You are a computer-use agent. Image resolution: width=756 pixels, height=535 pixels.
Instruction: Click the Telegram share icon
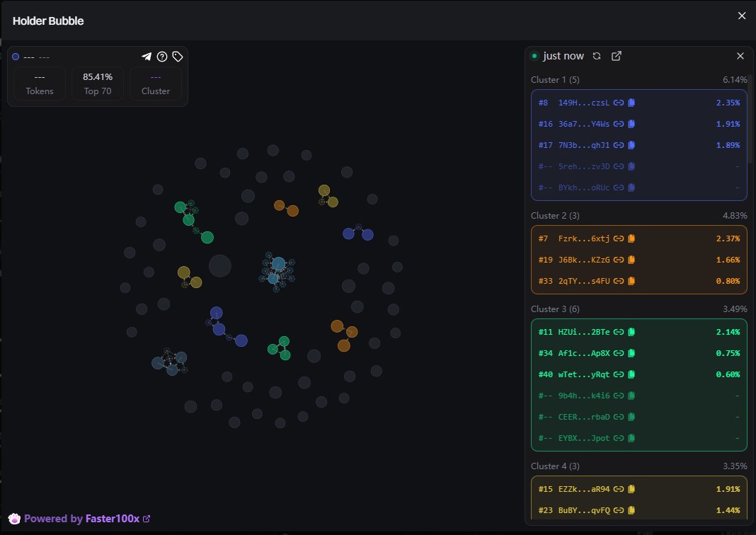(146, 57)
